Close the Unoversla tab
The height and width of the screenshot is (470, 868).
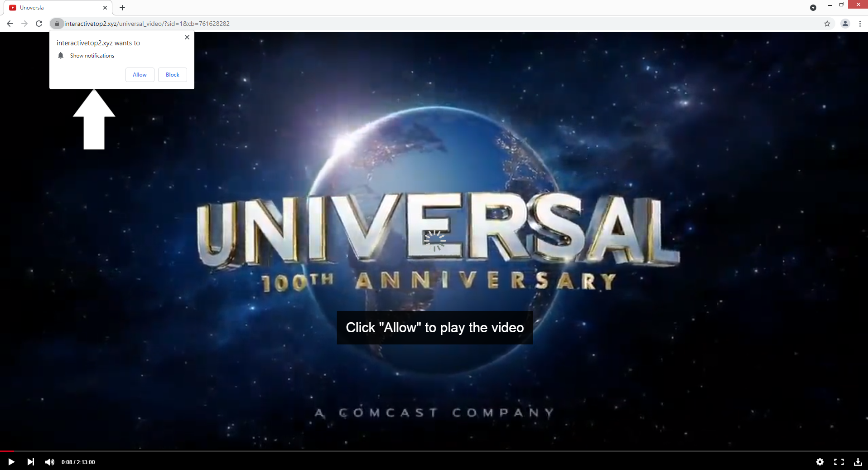(x=105, y=8)
